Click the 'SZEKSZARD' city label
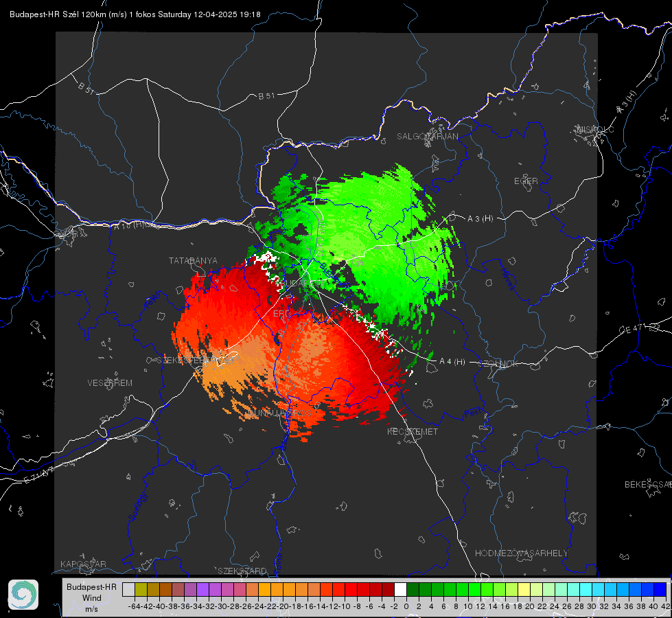The height and width of the screenshot is (618, 672). click(x=242, y=571)
